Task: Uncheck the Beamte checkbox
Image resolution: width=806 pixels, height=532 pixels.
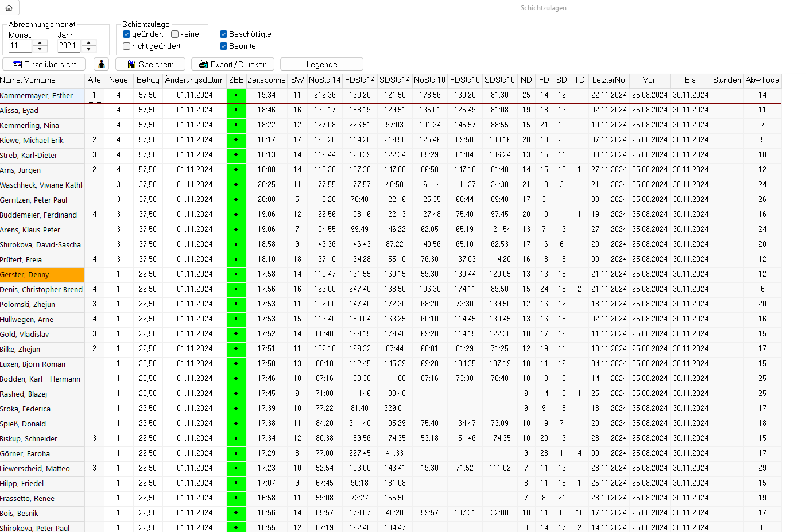Action: pyautogui.click(x=223, y=46)
